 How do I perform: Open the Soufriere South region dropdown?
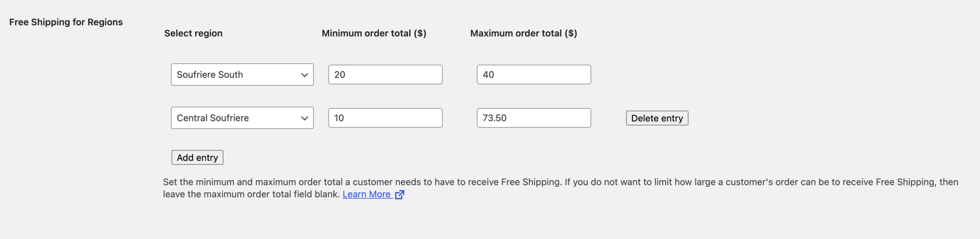(242, 75)
